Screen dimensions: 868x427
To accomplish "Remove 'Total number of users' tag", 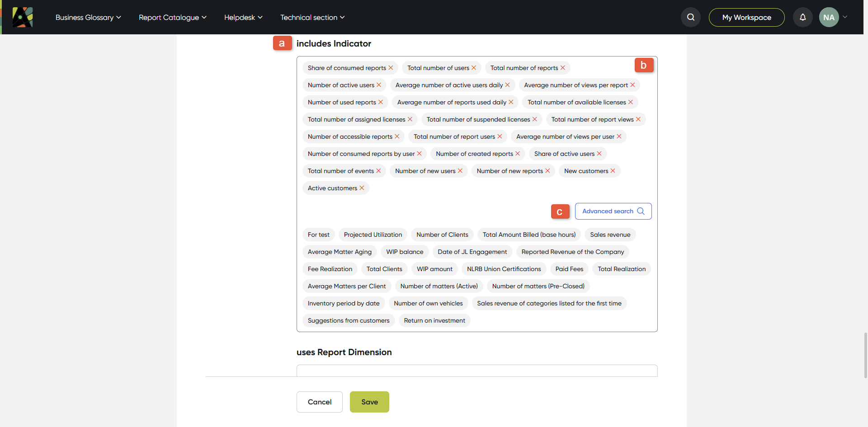I will (474, 68).
